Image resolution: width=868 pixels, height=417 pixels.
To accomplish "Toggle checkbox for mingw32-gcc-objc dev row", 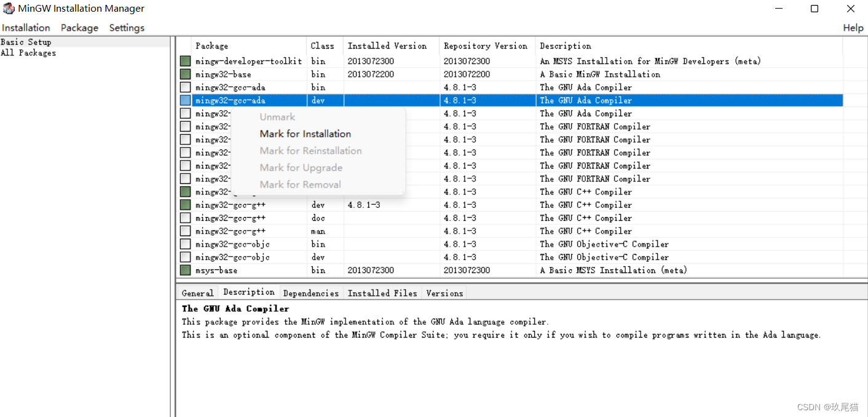I will [185, 257].
